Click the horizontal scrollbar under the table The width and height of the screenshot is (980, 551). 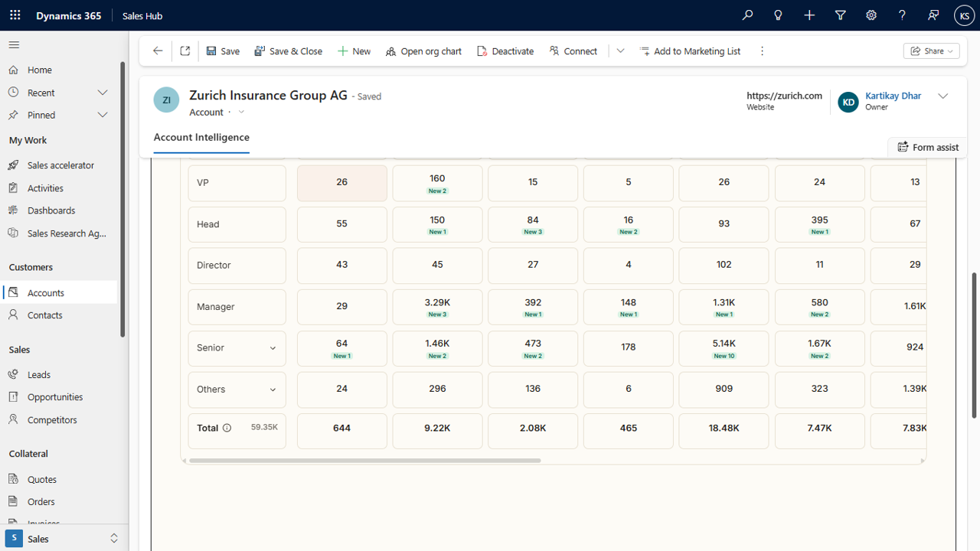tap(365, 461)
